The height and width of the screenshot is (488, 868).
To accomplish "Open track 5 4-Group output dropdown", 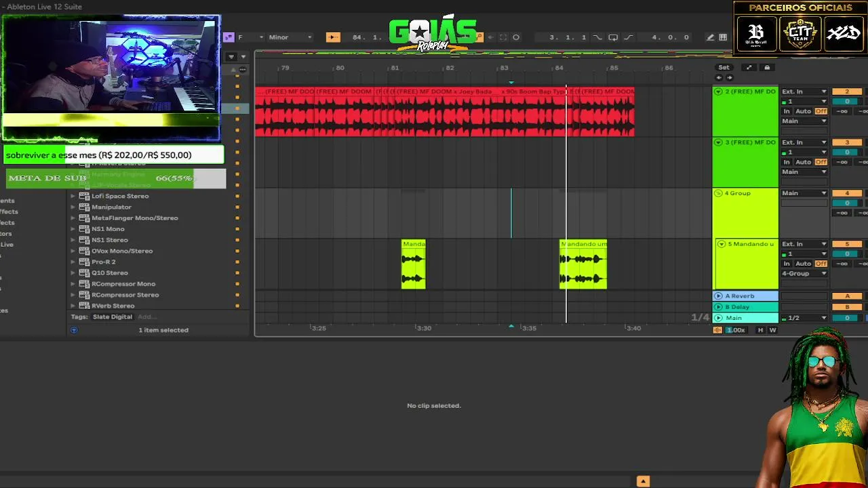I will [804, 274].
